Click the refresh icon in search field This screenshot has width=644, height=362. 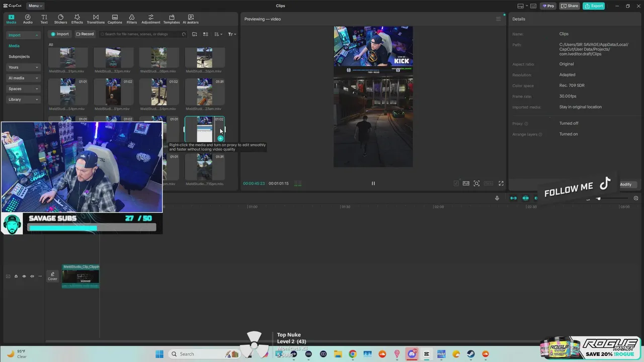coord(184,34)
